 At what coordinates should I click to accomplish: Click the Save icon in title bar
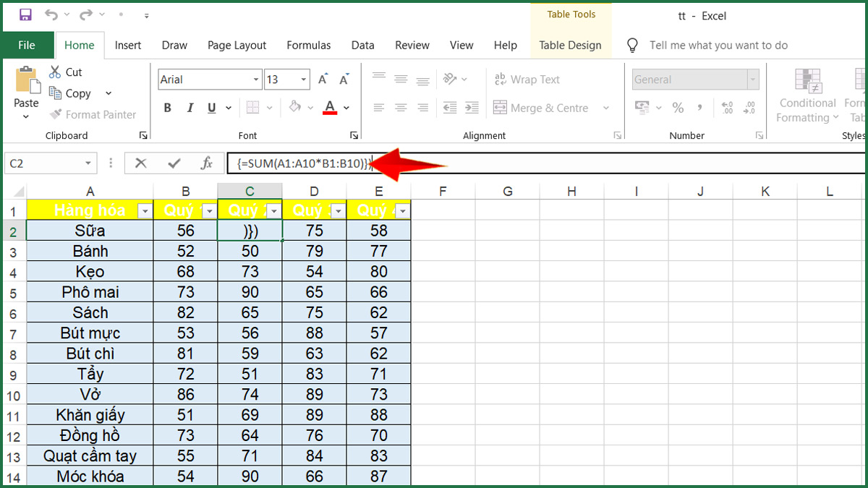point(25,14)
